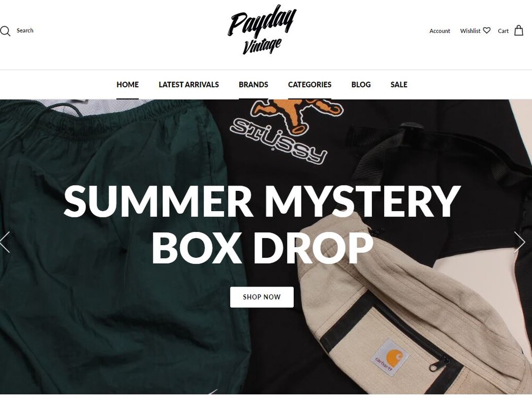Click the Search text field
This screenshot has width=532, height=404.
[25, 30]
